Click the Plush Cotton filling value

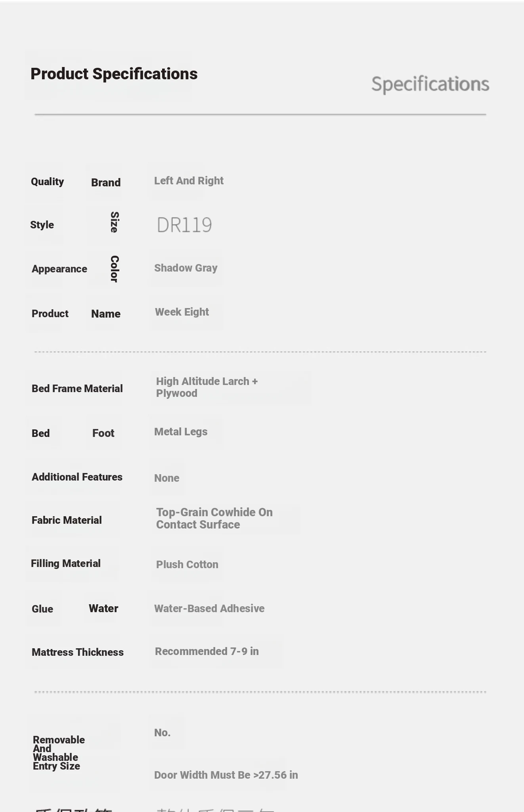click(x=187, y=565)
